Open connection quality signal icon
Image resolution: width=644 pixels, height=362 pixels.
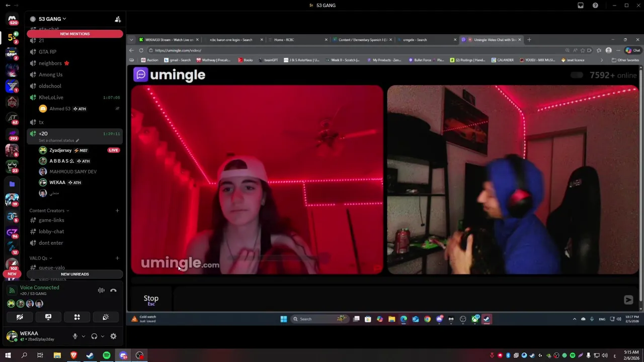(x=12, y=290)
